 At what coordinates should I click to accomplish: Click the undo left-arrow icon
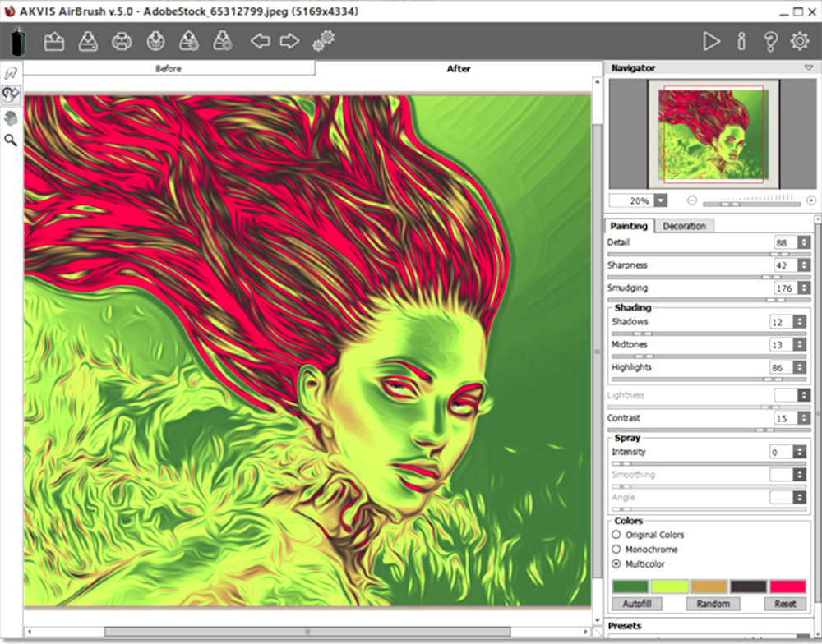coord(260,41)
